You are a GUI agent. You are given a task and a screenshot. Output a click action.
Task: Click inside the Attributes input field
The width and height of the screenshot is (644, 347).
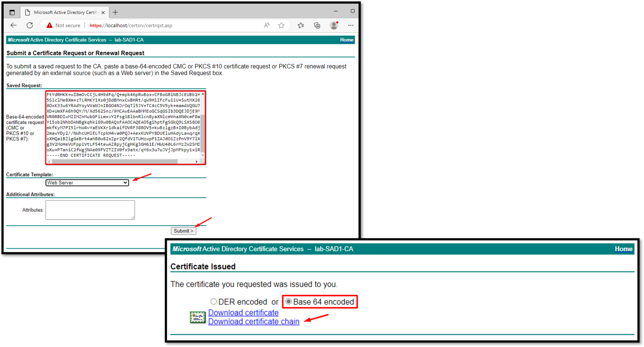tap(90, 210)
